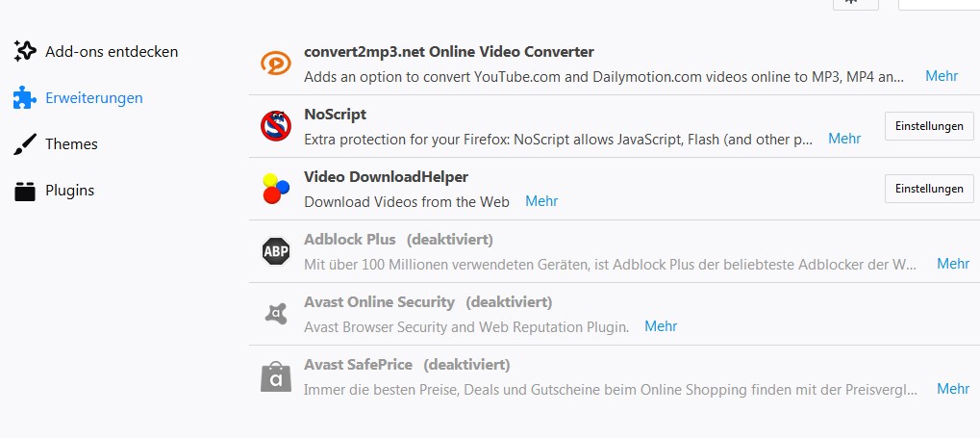The width and height of the screenshot is (980, 438).
Task: Click the Add-ons entdecken sparkle icon
Action: point(25,51)
